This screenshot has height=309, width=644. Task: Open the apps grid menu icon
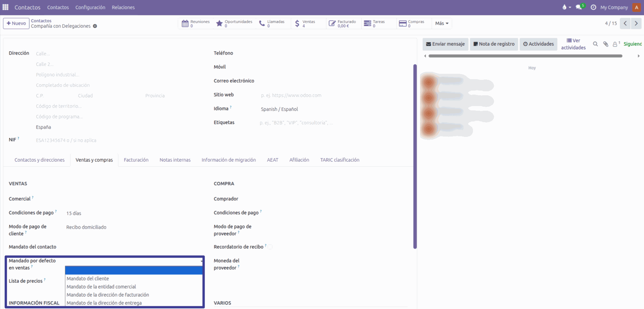(5, 7)
